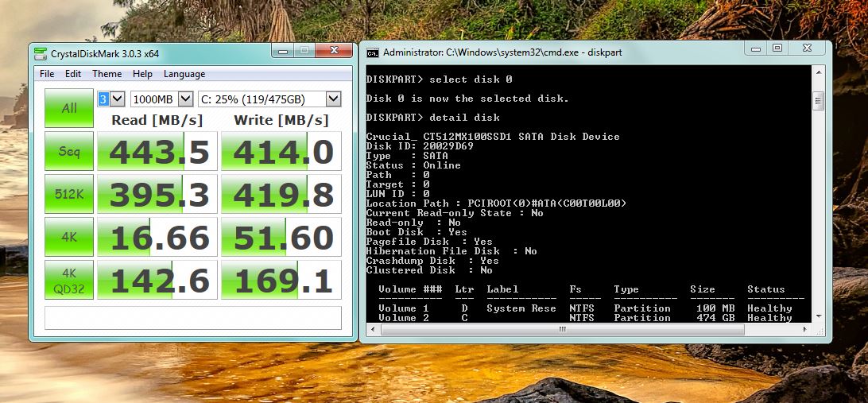
Task: Open the drive selector showing C: 25%
Action: pyautogui.click(x=333, y=99)
